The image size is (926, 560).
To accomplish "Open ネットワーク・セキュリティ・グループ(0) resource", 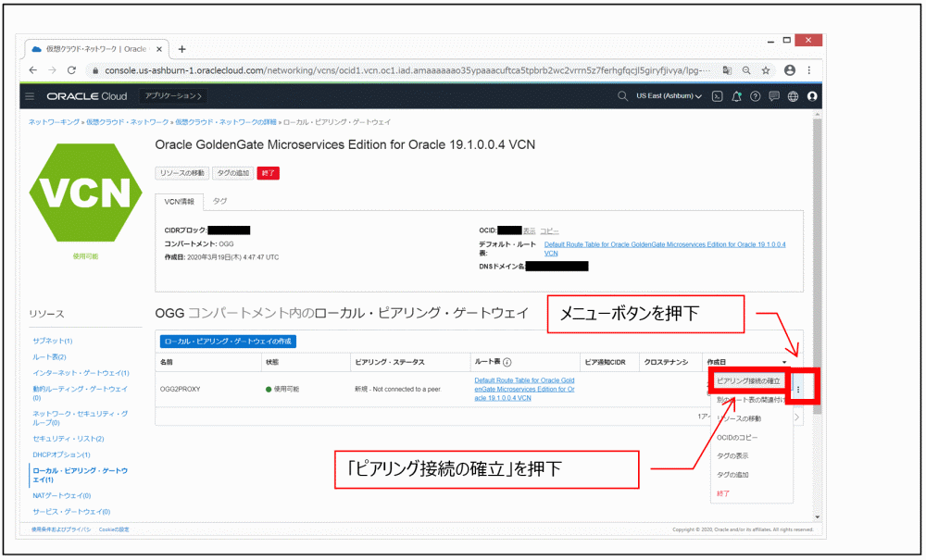I will click(x=80, y=417).
